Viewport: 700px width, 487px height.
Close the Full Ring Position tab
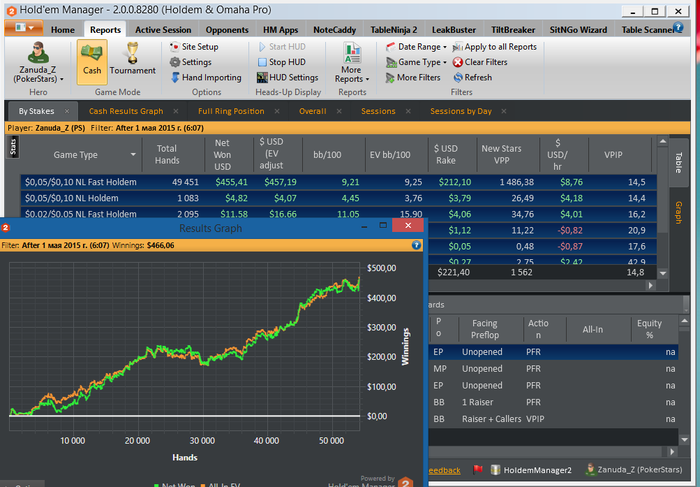tap(277, 111)
